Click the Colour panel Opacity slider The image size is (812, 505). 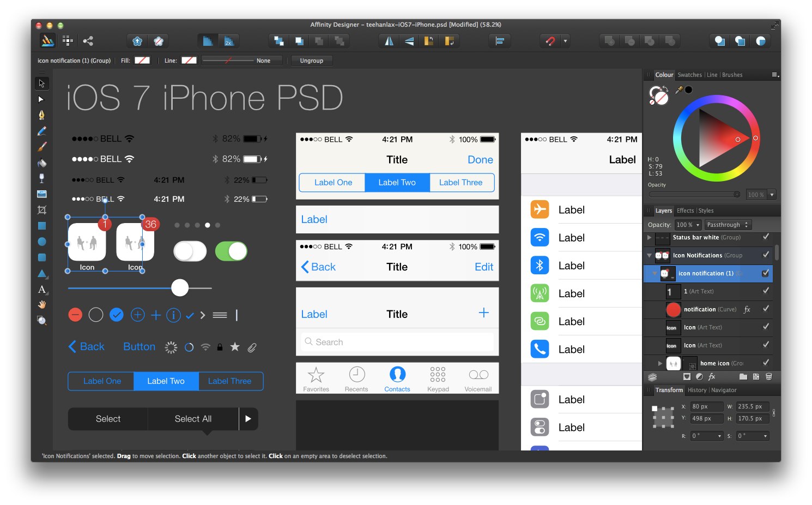click(x=694, y=195)
